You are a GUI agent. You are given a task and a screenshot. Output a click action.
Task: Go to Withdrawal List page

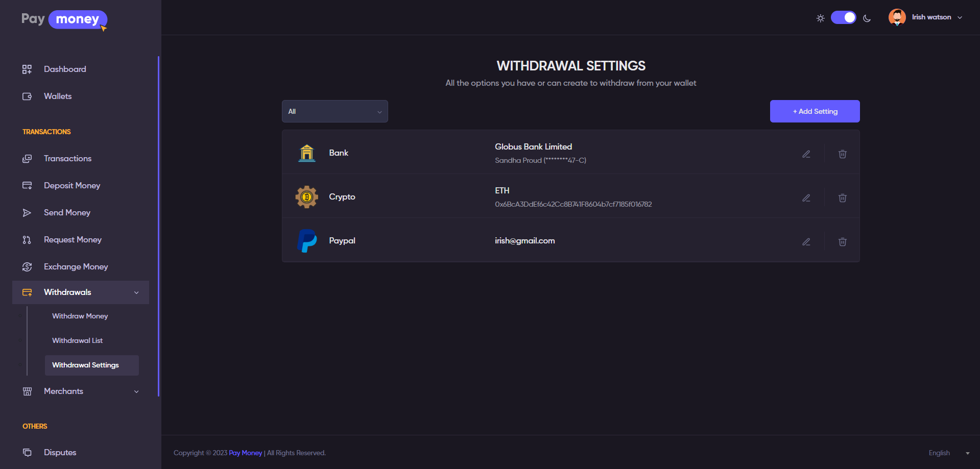[x=78, y=341]
